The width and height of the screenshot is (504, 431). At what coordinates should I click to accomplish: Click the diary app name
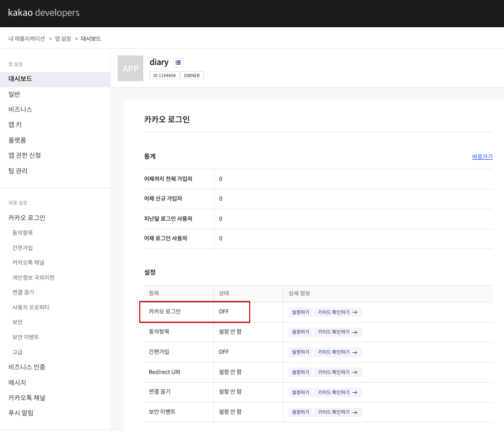[159, 62]
